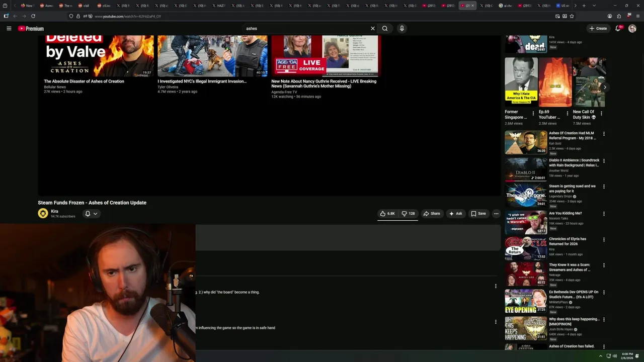Open the browser extensions icon
644x362 pixels.
[x=619, y=16]
